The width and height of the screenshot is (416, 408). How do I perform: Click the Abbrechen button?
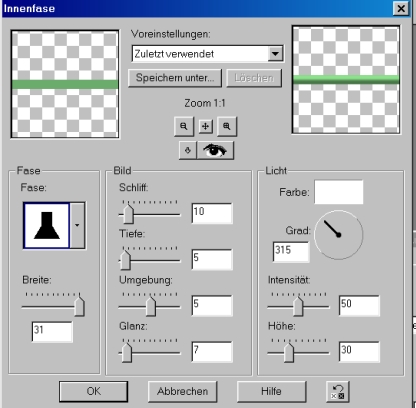[182, 391]
